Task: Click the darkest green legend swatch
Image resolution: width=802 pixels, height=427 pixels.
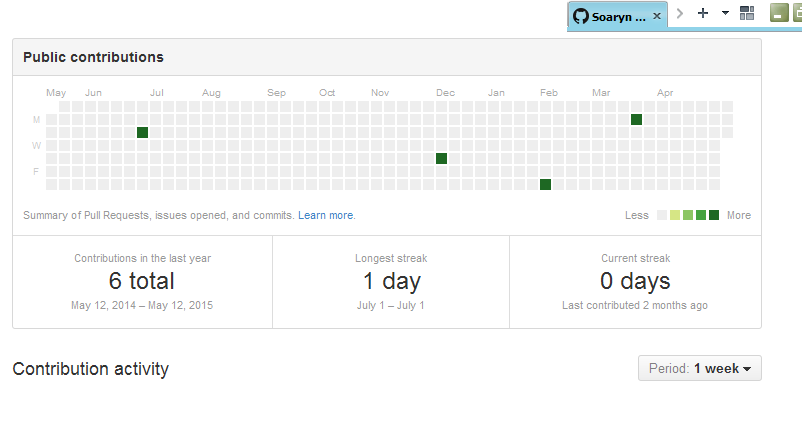Action: (x=714, y=215)
